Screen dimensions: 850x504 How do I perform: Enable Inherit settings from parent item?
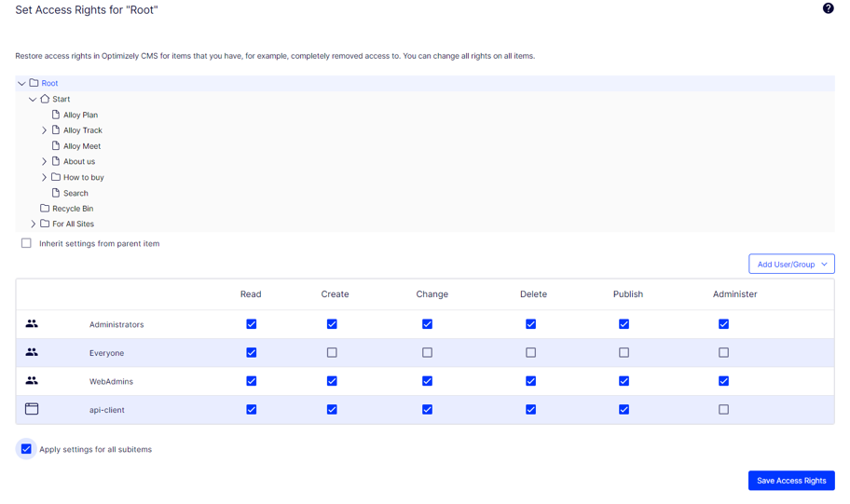click(26, 243)
